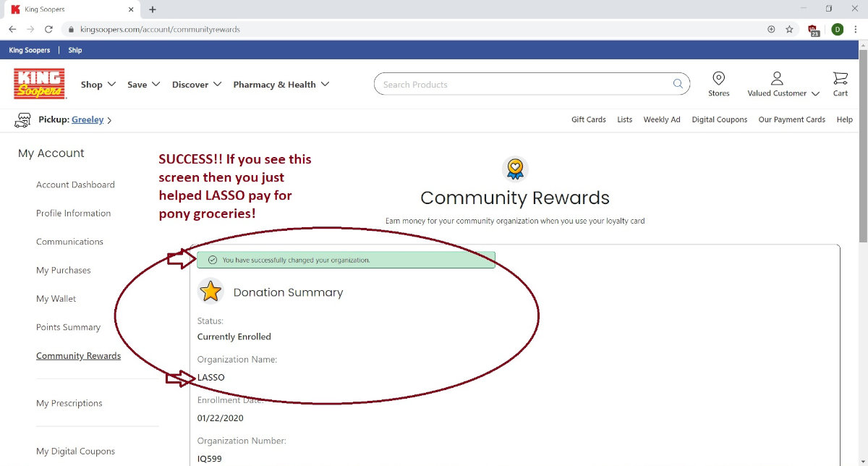The image size is (868, 466).
Task: Click the pickup car icon
Action: (23, 120)
